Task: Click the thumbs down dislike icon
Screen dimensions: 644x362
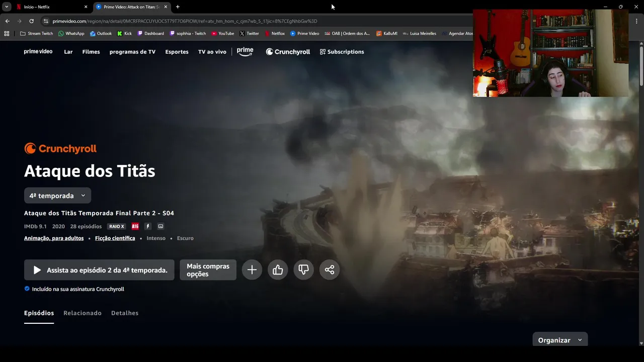Action: click(303, 270)
